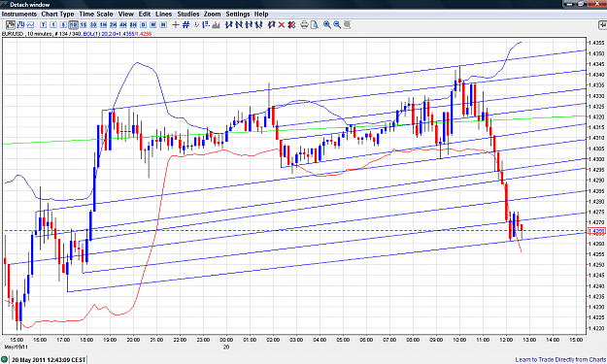The height and width of the screenshot is (364, 607).
Task: Choose the first trend line drawing tool
Action: tap(229, 25)
